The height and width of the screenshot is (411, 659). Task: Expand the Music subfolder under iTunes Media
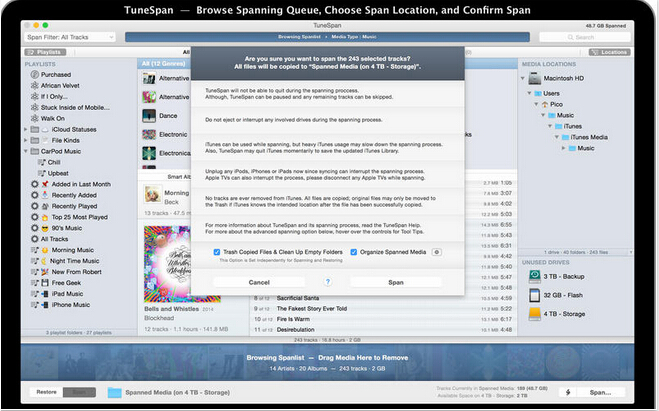[x=564, y=148]
